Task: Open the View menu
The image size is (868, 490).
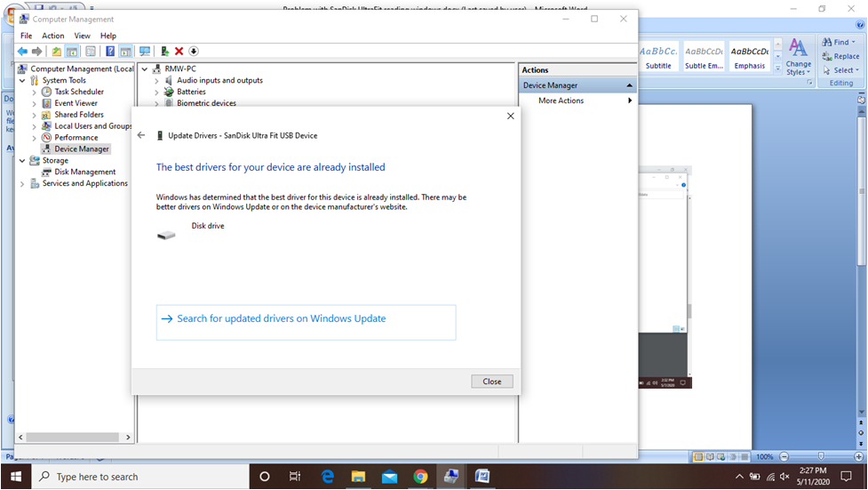Action: [82, 36]
